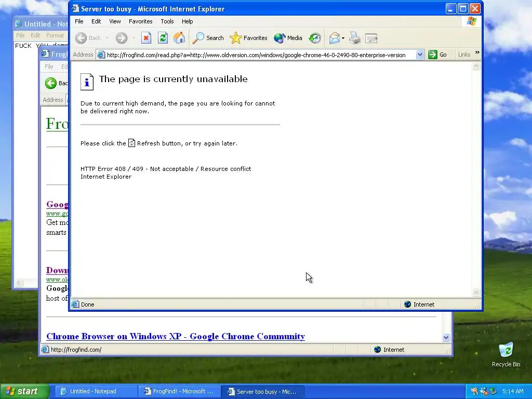The height and width of the screenshot is (399, 532).
Task: Click the Mail envelope icon
Action: [x=335, y=38]
